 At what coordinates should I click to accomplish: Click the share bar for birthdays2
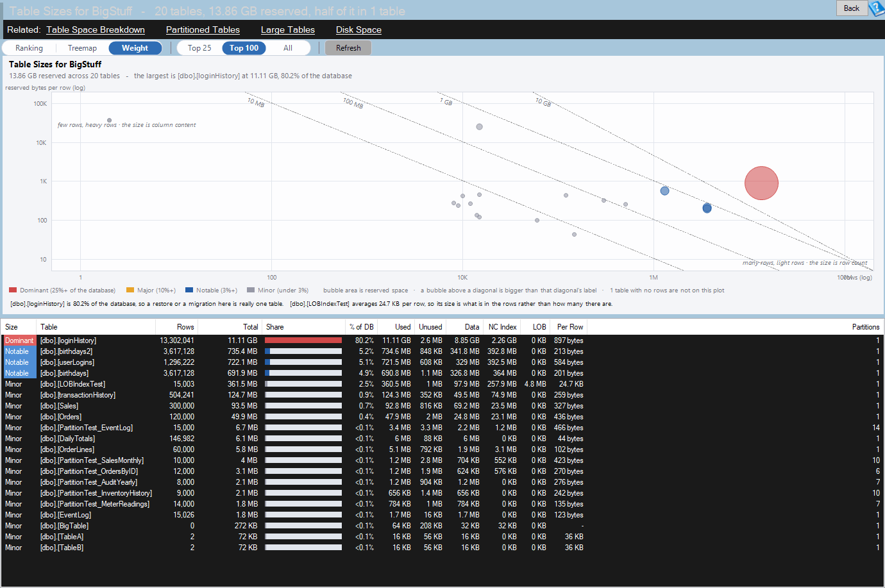click(303, 351)
